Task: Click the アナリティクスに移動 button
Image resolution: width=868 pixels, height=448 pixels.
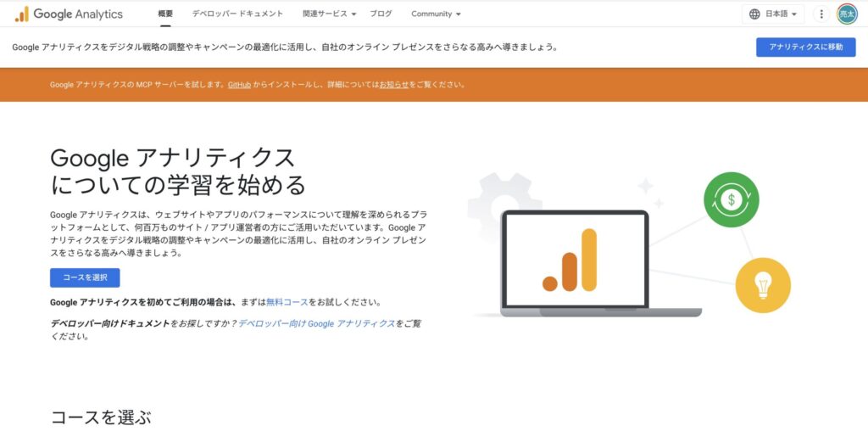Action: click(805, 48)
